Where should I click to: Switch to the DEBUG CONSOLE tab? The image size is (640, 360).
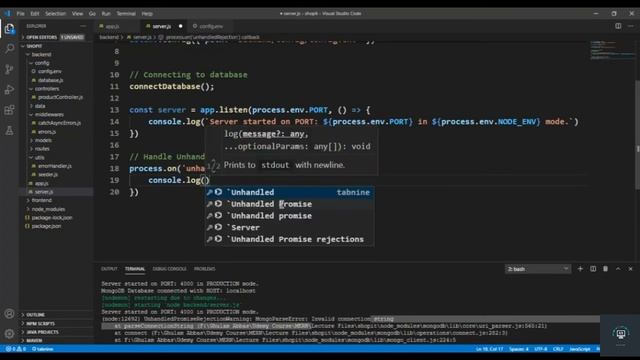[169, 269]
